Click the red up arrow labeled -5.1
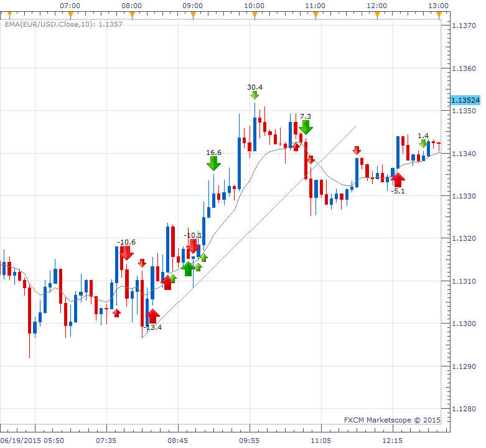The width and height of the screenshot is (486, 448). (x=398, y=180)
